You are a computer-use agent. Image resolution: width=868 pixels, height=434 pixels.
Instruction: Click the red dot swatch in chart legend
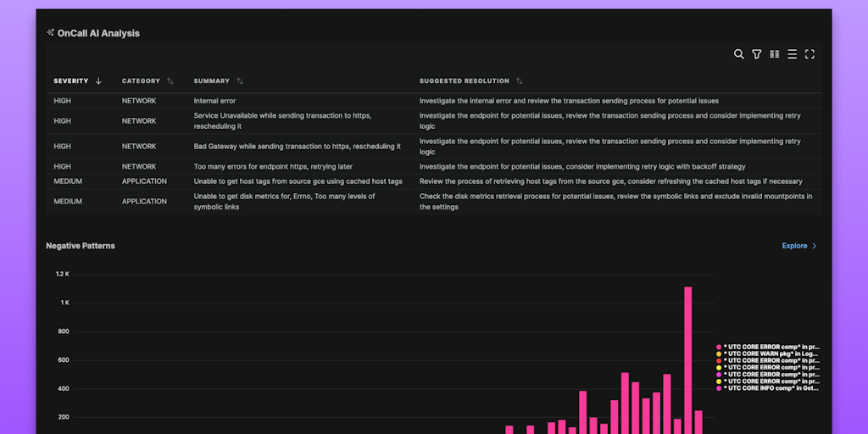(719, 361)
